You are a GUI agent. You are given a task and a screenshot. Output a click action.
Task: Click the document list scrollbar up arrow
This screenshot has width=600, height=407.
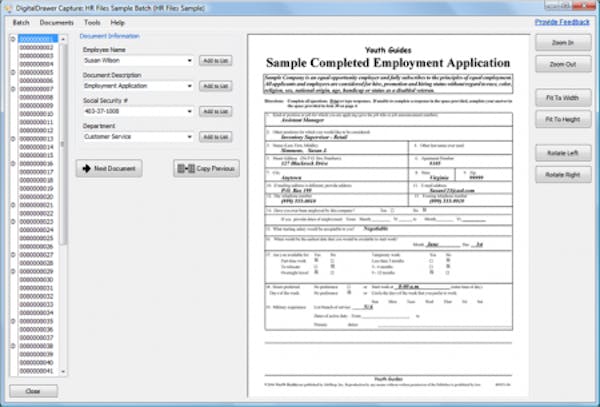click(63, 39)
